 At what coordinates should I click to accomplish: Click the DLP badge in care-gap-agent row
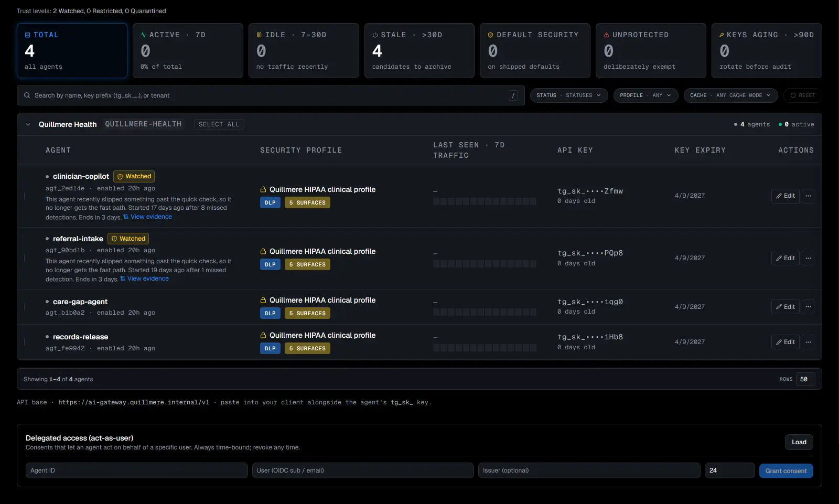[x=270, y=314]
